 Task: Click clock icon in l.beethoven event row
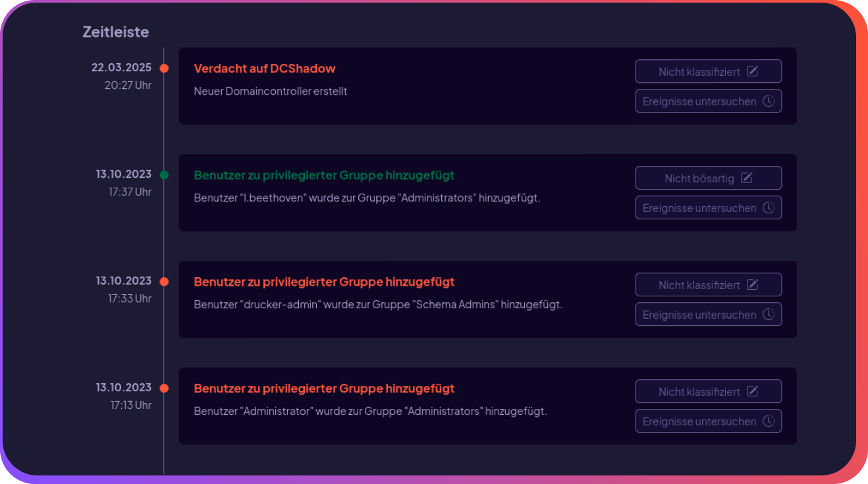768,207
